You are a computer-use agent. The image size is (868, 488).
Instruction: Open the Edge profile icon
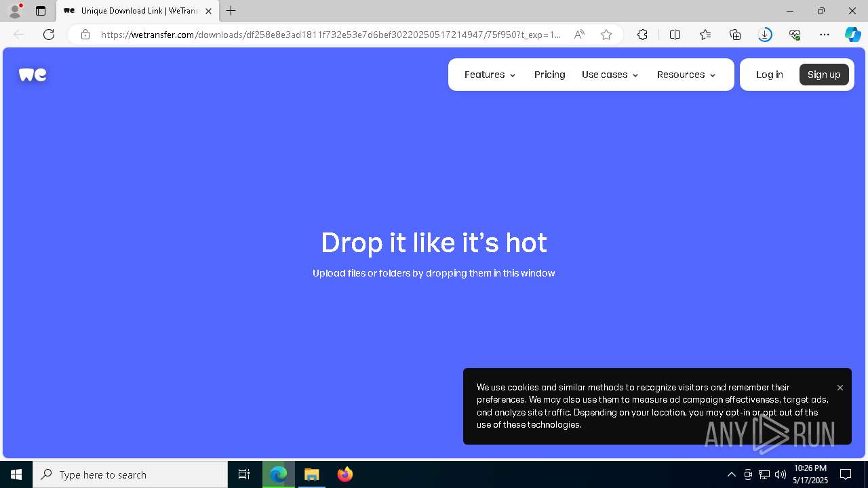coord(14,11)
